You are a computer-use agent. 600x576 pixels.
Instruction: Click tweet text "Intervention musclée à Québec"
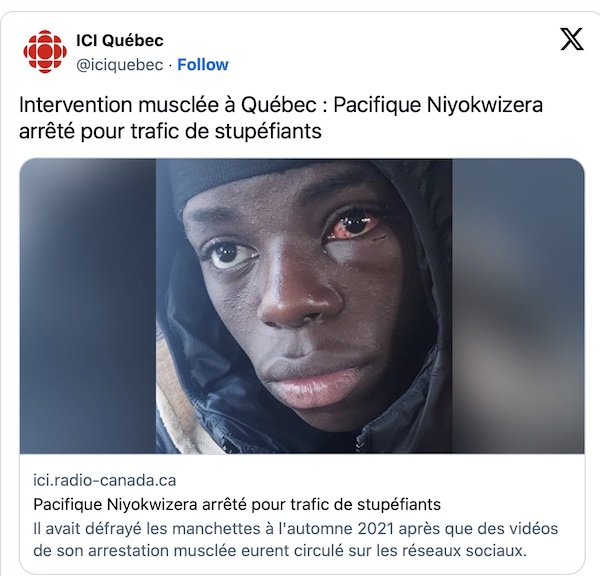[168, 104]
